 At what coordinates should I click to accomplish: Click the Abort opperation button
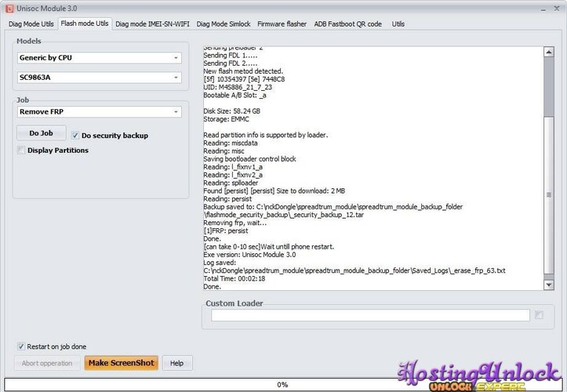[47, 363]
